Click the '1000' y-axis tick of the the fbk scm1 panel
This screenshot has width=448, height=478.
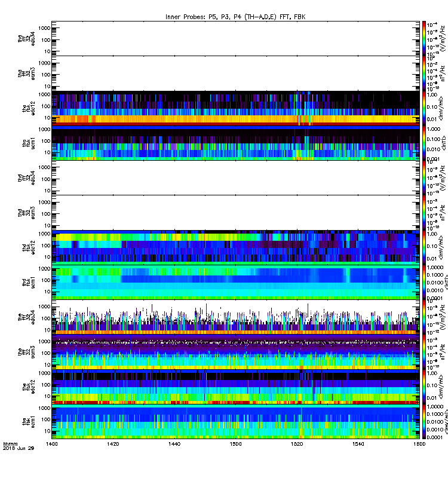pyautogui.click(x=44, y=408)
